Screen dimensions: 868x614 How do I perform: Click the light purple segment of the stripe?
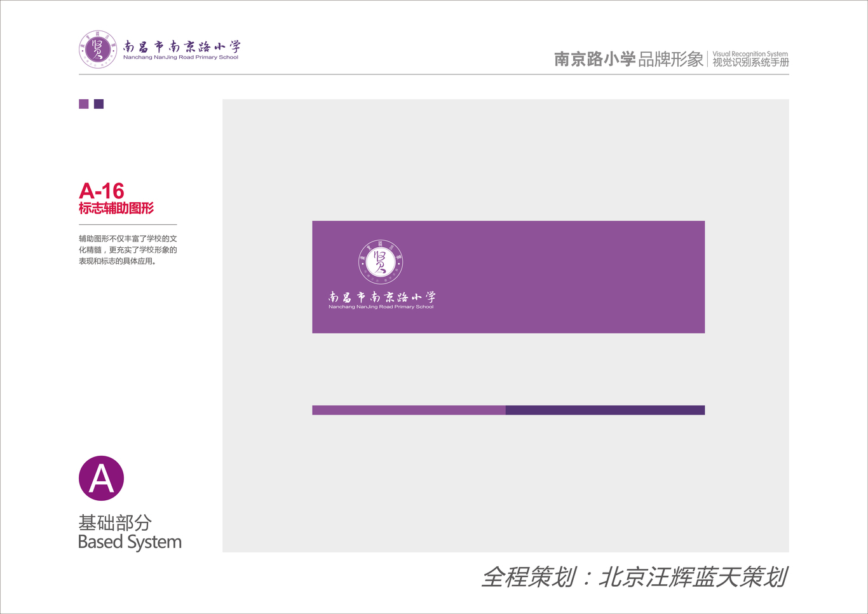point(409,410)
